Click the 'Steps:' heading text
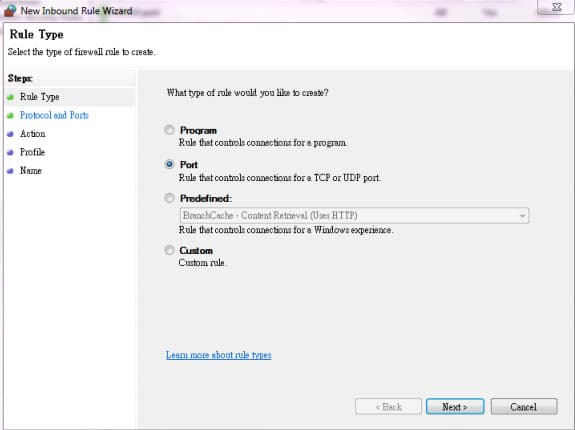 coord(20,78)
